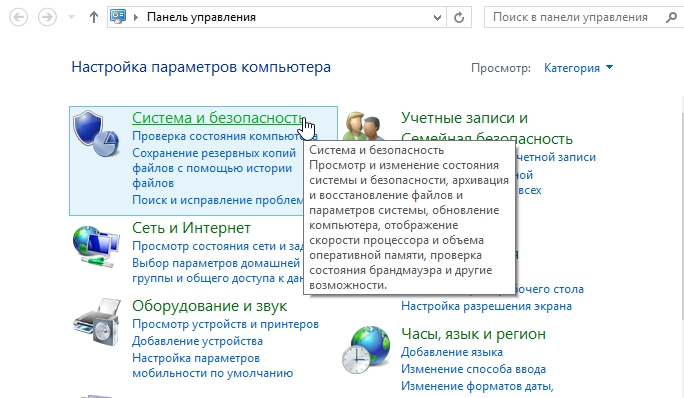Click the Система и безопасность shield icon

pos(96,134)
